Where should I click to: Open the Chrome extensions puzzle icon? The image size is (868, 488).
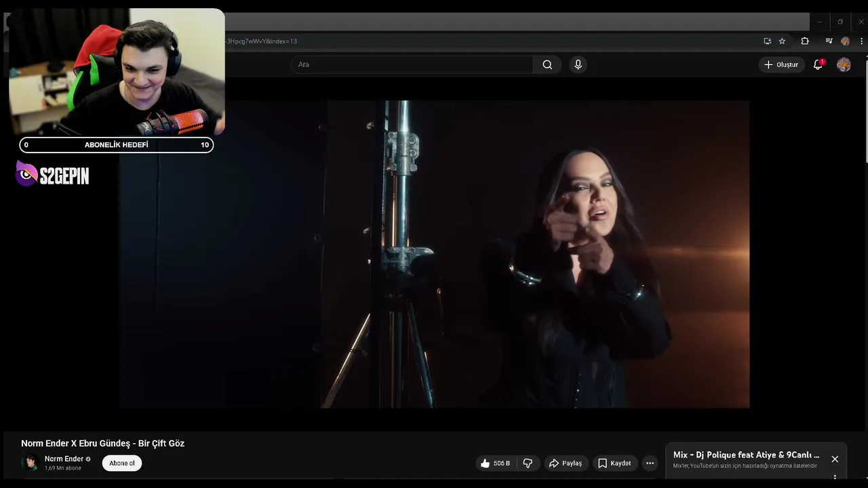pyautogui.click(x=805, y=41)
